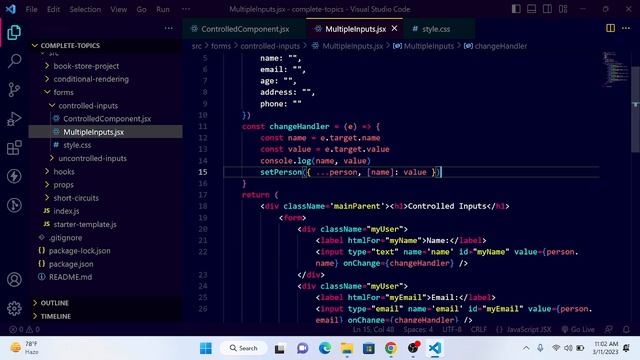Click the taskbar Search box

tap(244, 348)
